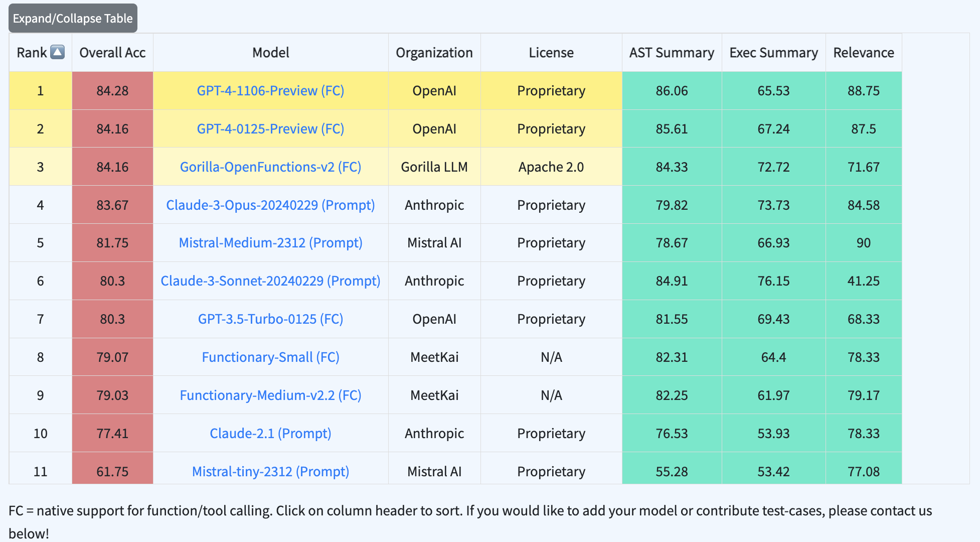This screenshot has width=980, height=542.
Task: Click Gorilla LLM organization cell
Action: pyautogui.click(x=434, y=167)
